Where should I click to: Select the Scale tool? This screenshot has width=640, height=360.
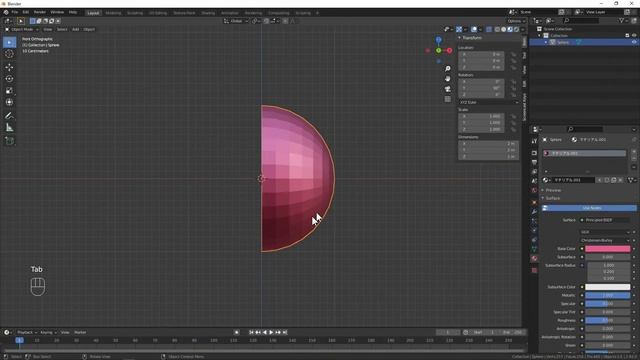pyautogui.click(x=9, y=91)
